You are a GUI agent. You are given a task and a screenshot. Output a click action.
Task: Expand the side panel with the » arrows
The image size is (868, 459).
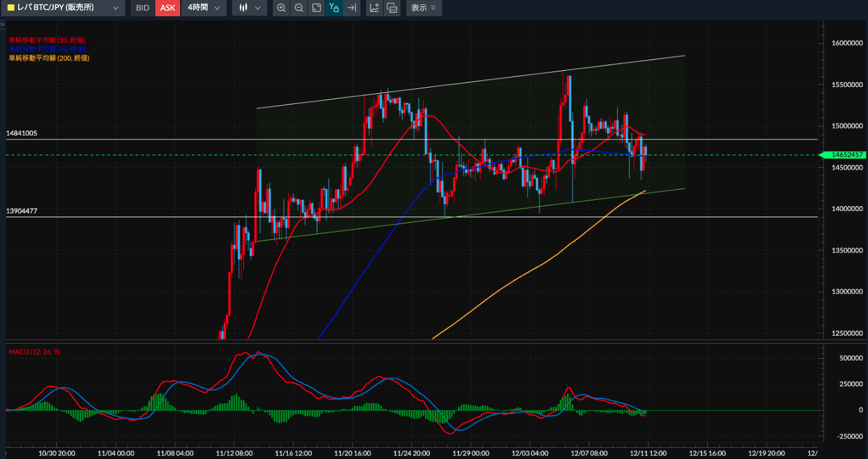[3, 24]
